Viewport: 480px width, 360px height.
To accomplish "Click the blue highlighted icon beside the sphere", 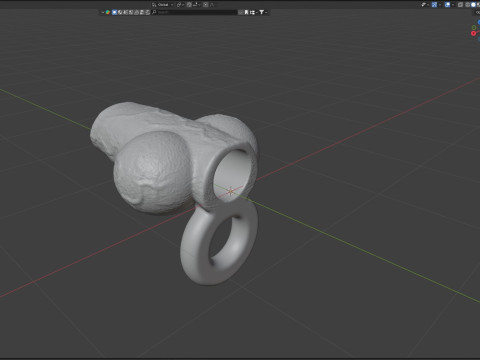I will (x=114, y=12).
